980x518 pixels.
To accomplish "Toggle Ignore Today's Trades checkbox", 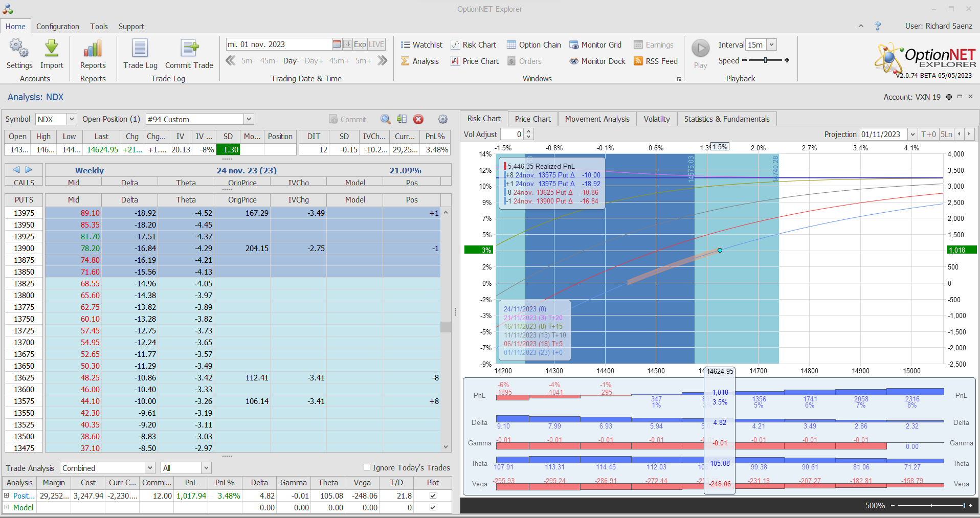I will coord(367,467).
